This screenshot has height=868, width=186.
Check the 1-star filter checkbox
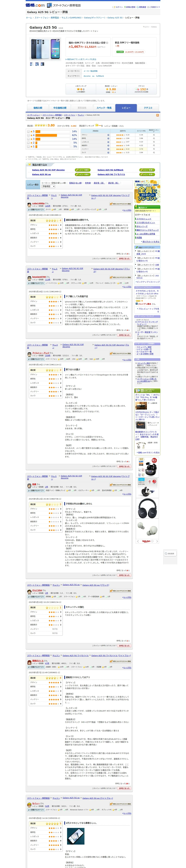[x=28, y=147]
